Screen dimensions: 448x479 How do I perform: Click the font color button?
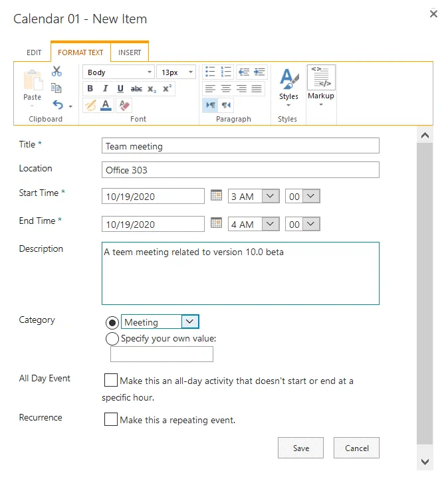point(106,105)
